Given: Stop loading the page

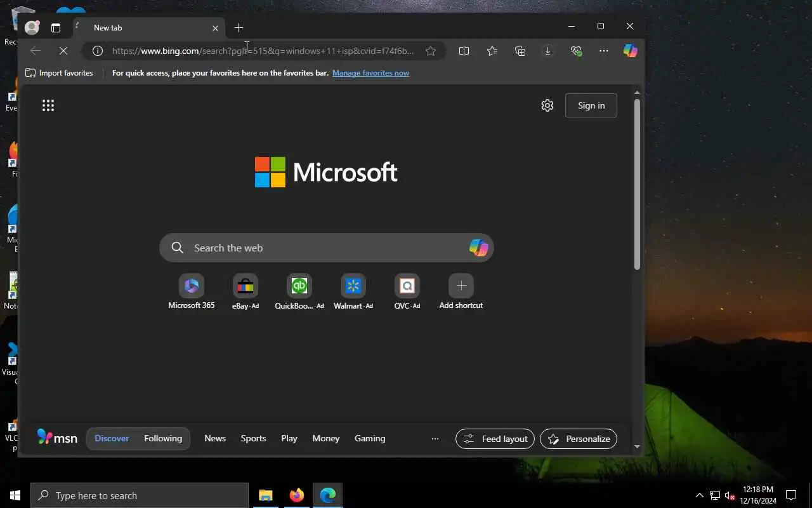Looking at the screenshot, I should 63,51.
